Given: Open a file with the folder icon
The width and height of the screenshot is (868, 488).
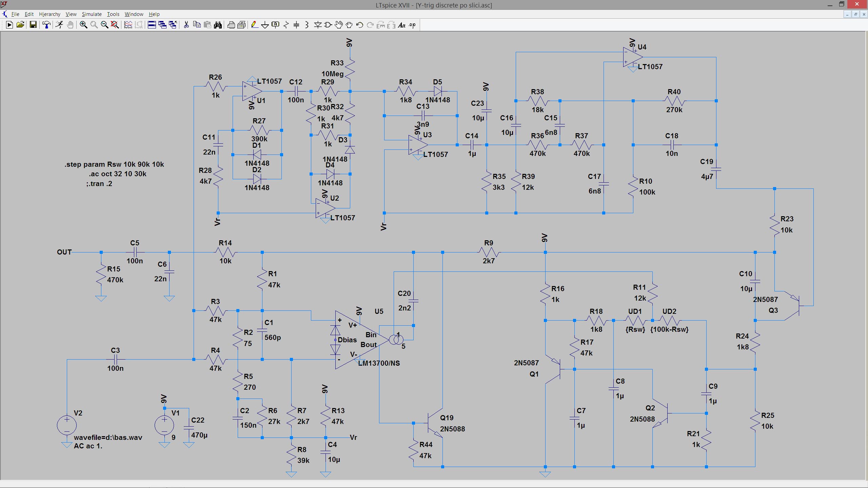Looking at the screenshot, I should point(20,25).
